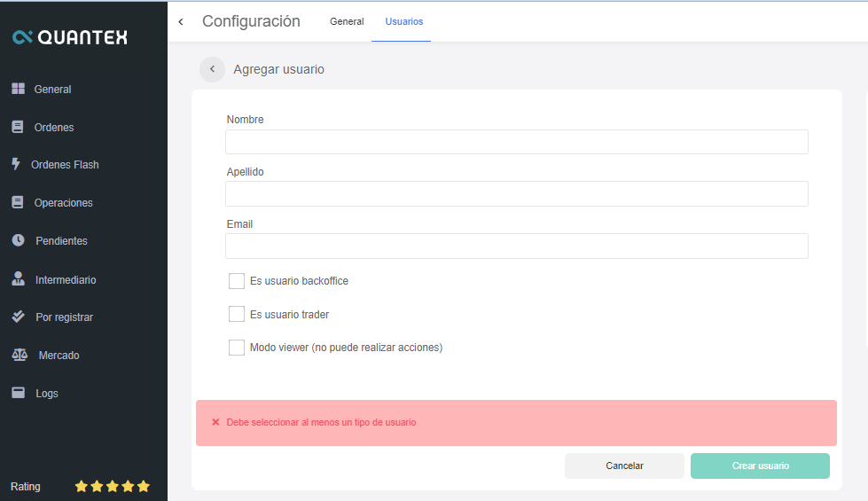Viewport: 868px width, 501px height.
Task: Set rating by clicking the fifth star
Action: tap(144, 487)
